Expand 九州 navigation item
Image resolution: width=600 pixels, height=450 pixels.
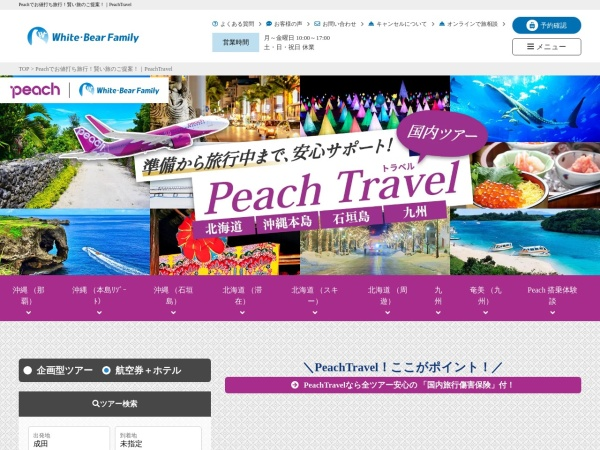click(x=438, y=298)
